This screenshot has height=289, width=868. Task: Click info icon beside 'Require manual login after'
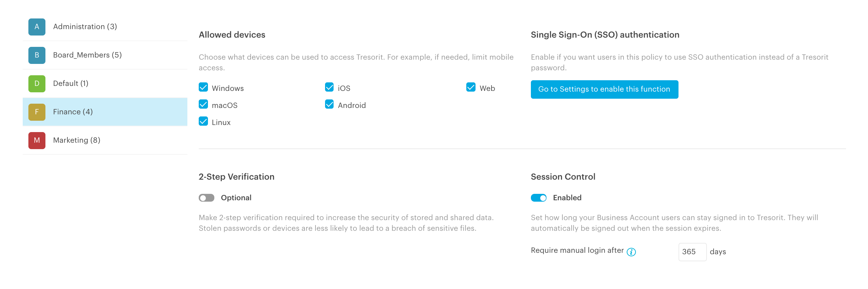click(x=631, y=252)
